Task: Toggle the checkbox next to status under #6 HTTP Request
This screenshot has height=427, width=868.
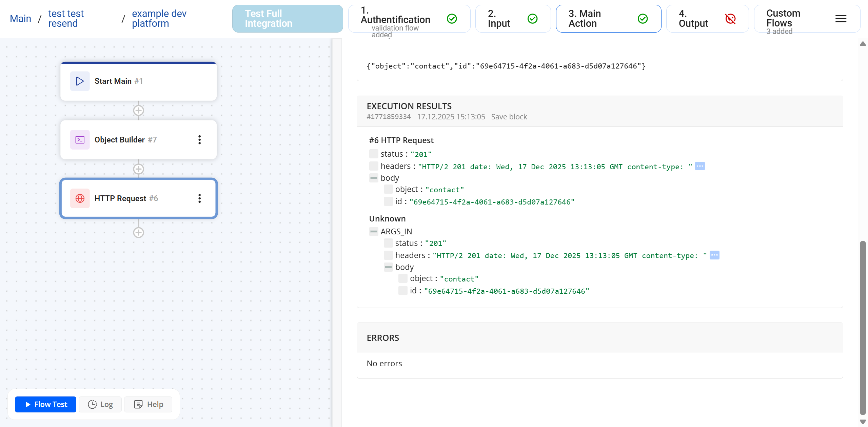Action: 374,154
